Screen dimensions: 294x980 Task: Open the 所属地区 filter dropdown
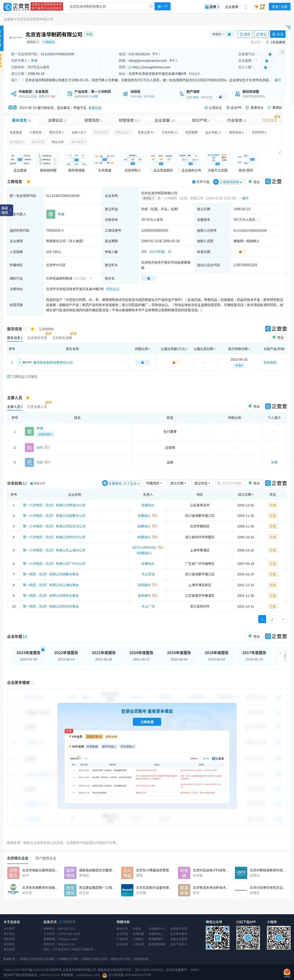pos(154,483)
